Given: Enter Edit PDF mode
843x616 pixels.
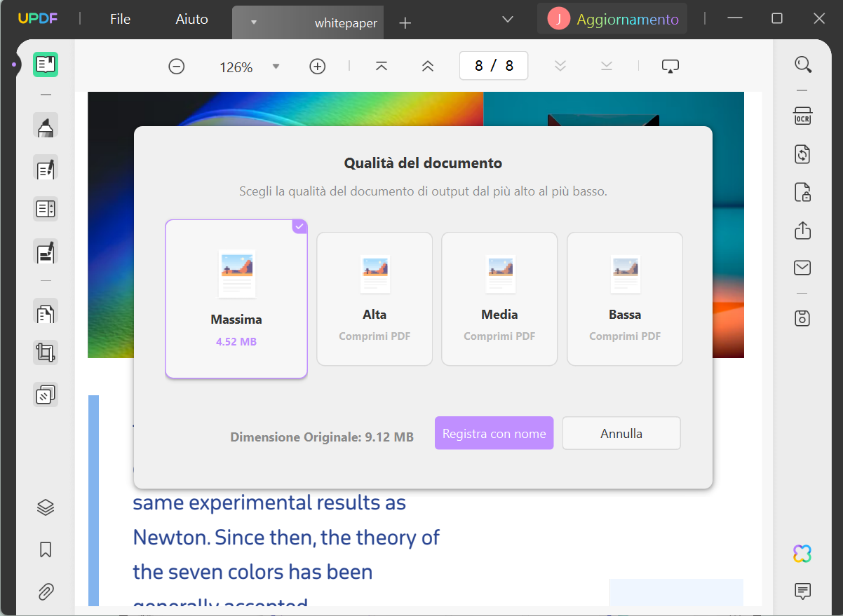Looking at the screenshot, I should [x=46, y=168].
